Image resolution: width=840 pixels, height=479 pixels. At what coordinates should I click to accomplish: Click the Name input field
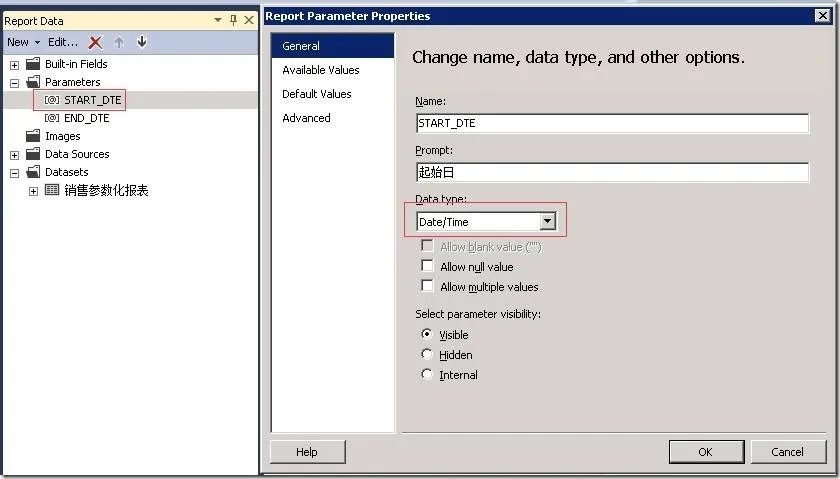coord(612,123)
